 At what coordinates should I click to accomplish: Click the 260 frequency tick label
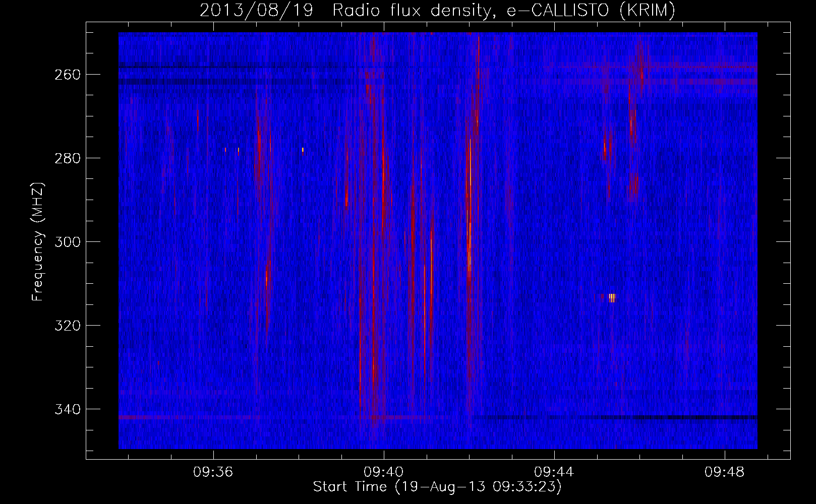(x=68, y=75)
